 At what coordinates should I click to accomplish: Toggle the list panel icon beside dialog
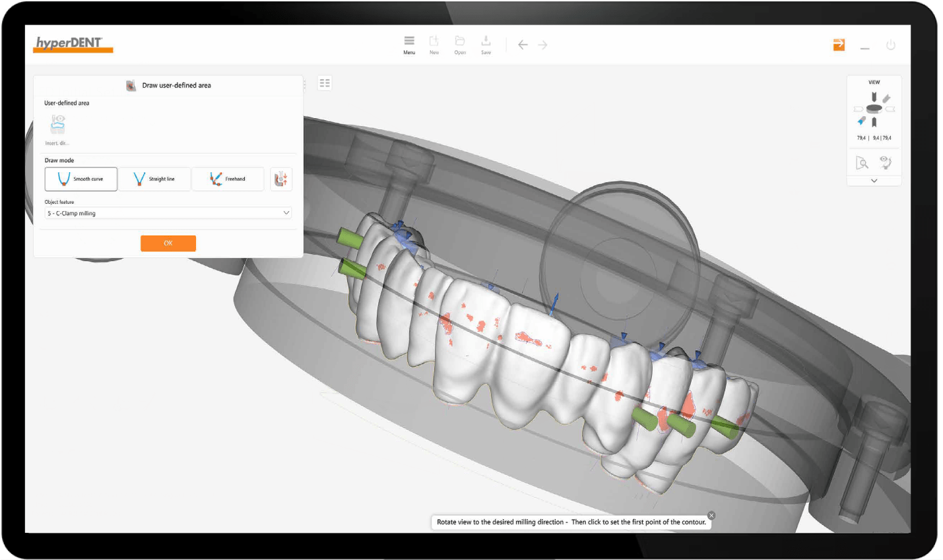click(x=325, y=83)
